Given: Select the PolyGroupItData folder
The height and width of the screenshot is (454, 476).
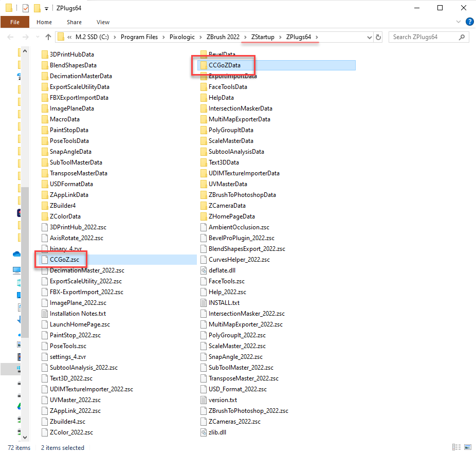Looking at the screenshot, I should click(x=227, y=130).
